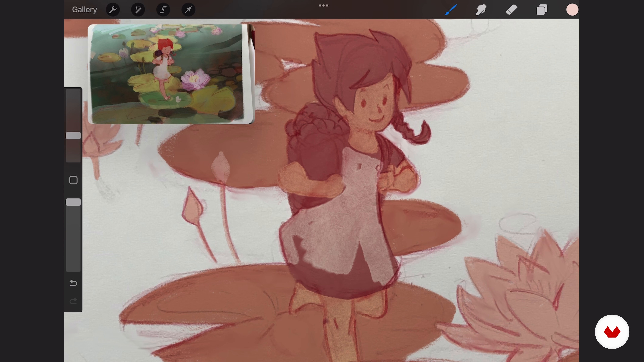This screenshot has width=644, height=362.
Task: Select the Eraser tool
Action: click(x=512, y=10)
